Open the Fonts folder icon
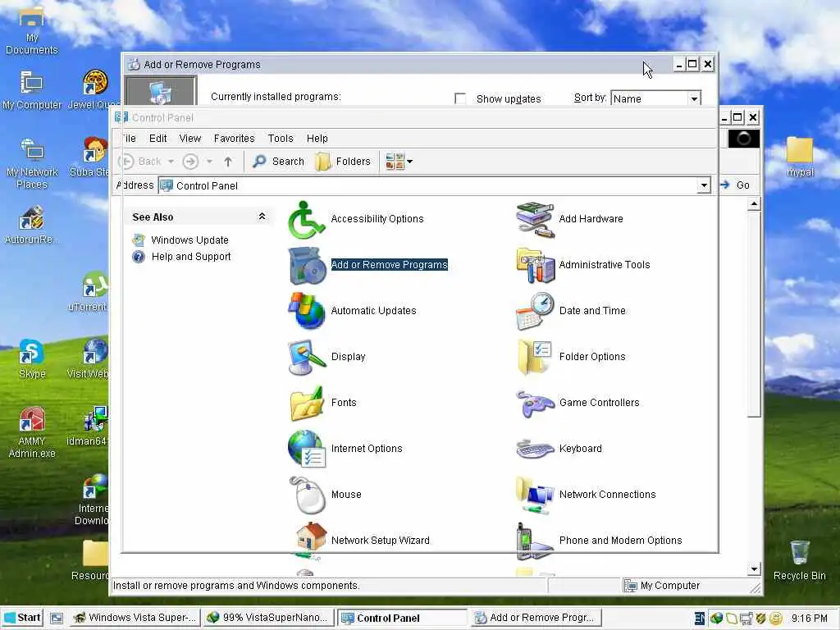Viewport: 840px width, 630px height. (307, 403)
